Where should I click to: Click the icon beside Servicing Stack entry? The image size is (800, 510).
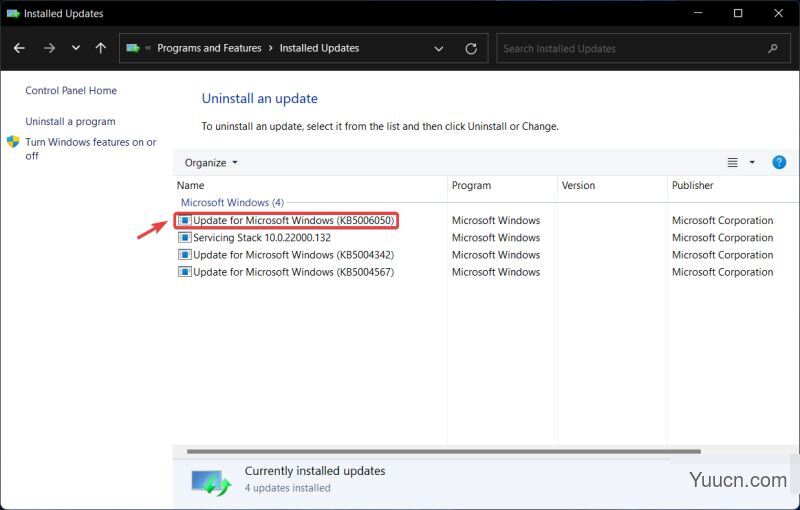pyautogui.click(x=184, y=238)
